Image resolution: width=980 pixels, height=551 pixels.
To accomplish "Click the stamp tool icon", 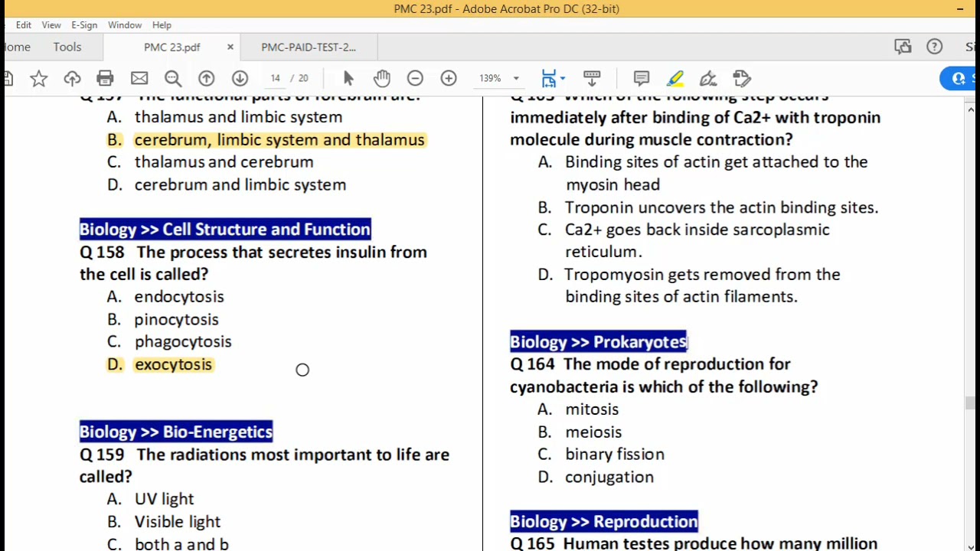I will coord(742,78).
